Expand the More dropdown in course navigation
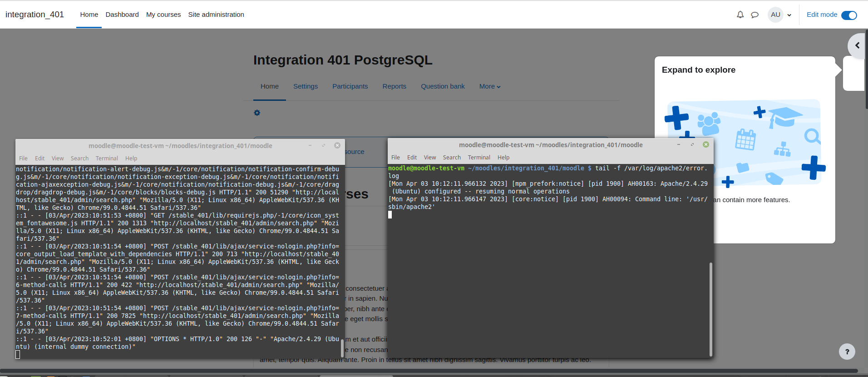The image size is (868, 377). coord(490,86)
